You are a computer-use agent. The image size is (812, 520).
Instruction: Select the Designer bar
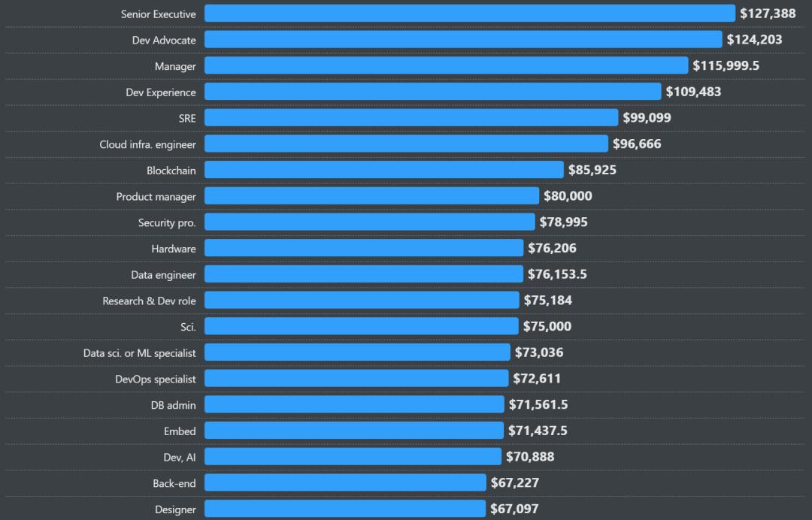[x=344, y=509]
